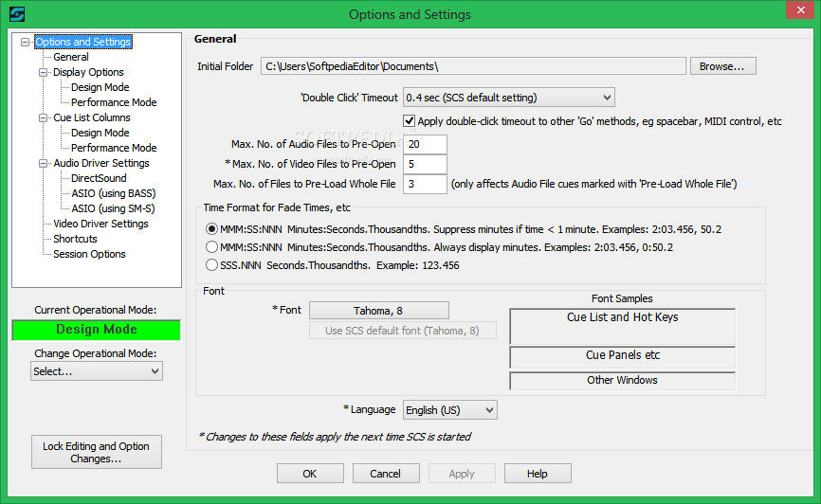Image resolution: width=821 pixels, height=504 pixels.
Task: Open the Language dropdown
Action: (x=449, y=410)
